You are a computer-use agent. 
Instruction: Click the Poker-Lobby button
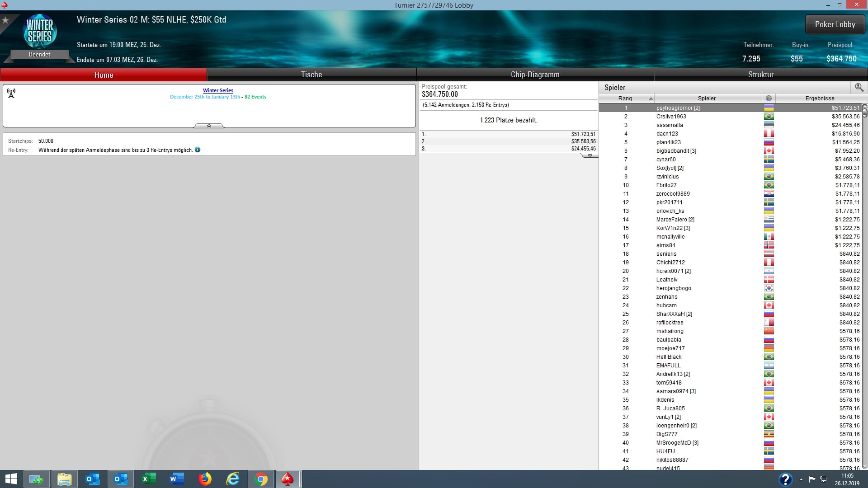pyautogui.click(x=835, y=25)
